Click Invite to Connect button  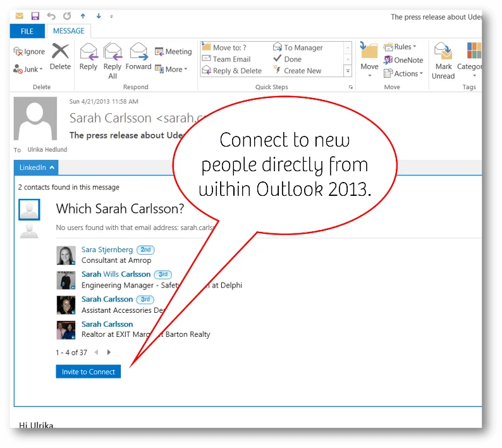[x=89, y=372]
